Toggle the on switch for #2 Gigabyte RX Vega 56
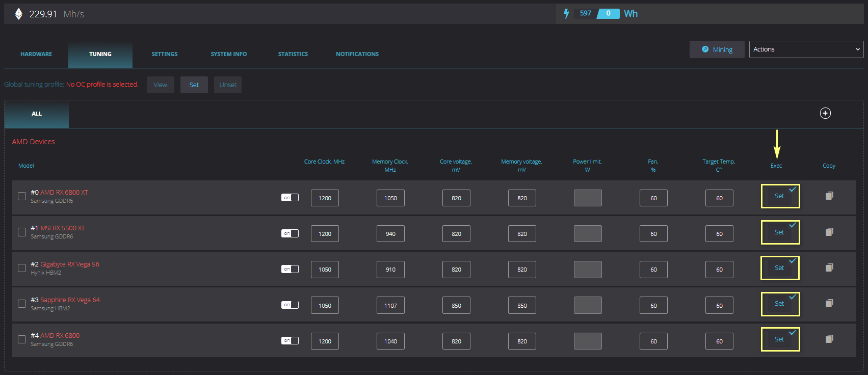868x375 pixels. coord(290,269)
